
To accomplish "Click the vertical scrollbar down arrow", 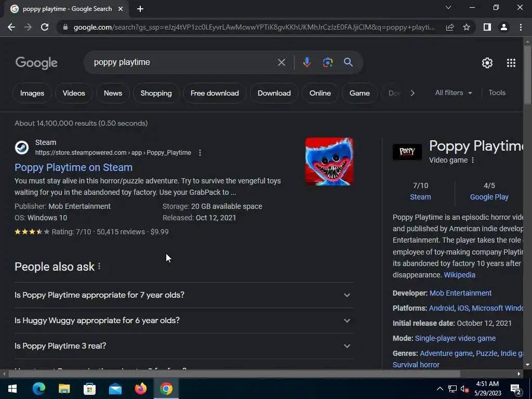I will tap(527, 365).
